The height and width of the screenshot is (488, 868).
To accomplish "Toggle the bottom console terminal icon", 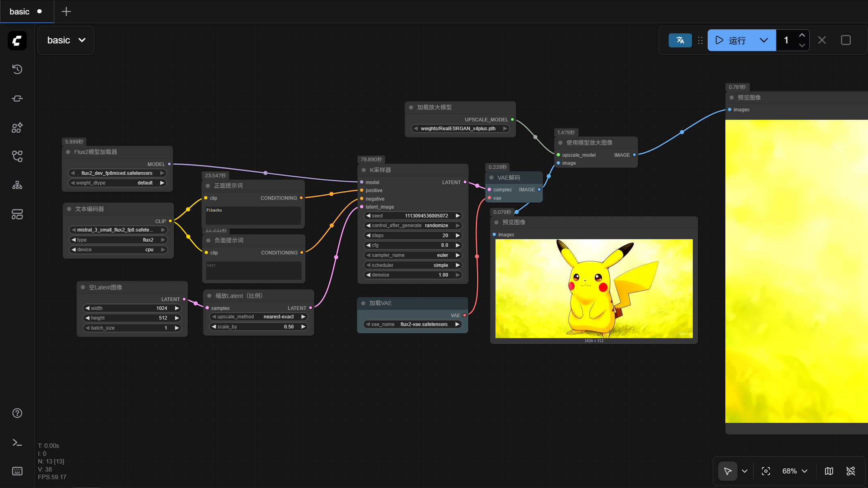I will [17, 443].
